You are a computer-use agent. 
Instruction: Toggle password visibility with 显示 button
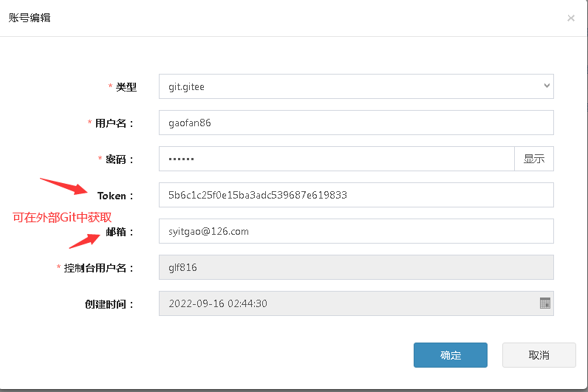click(533, 159)
